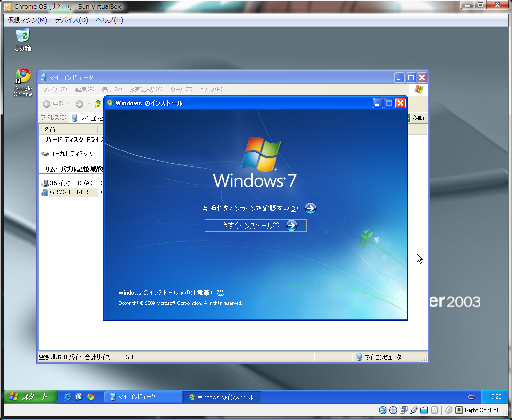
Task: Switch to マイ コンピュータ taskbar button
Action: coord(143,397)
